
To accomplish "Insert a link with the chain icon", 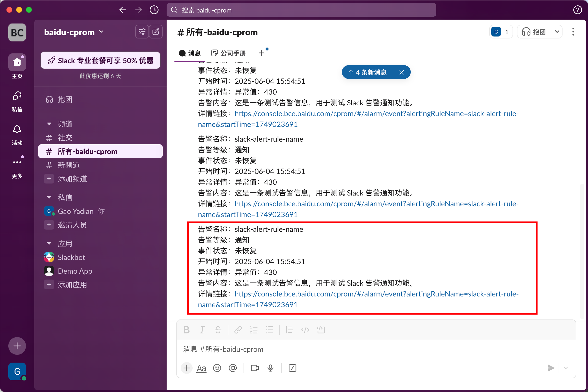I will click(238, 330).
